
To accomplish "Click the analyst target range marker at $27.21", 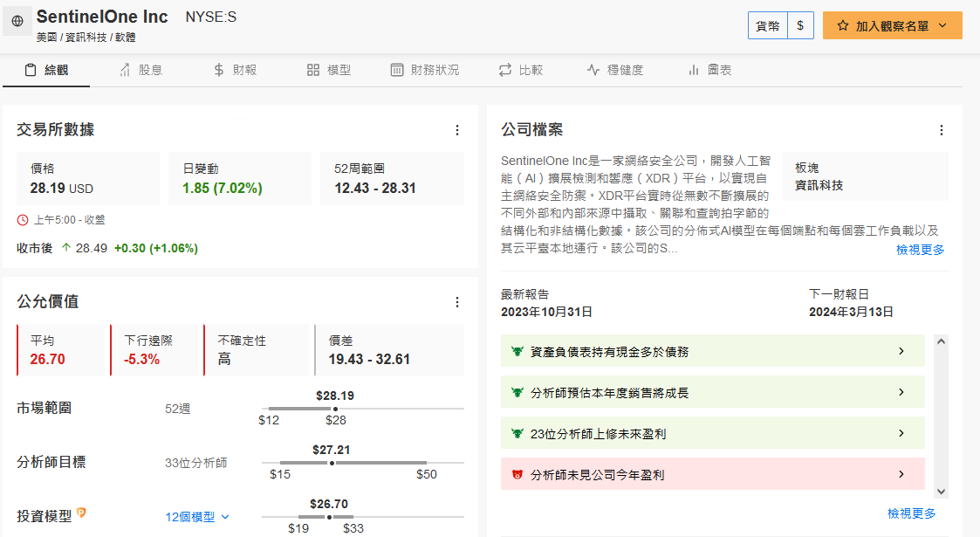I will [x=332, y=464].
